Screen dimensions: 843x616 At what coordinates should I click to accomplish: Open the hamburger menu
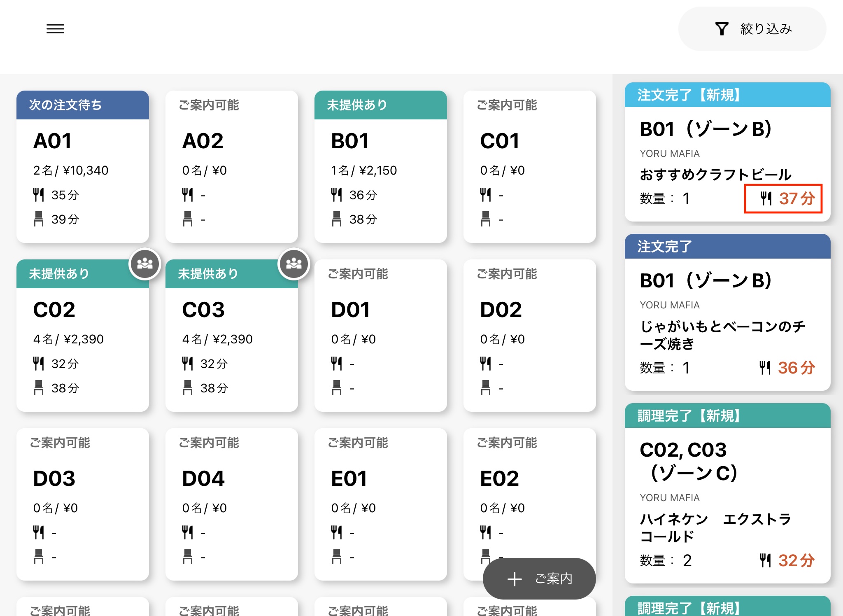click(55, 29)
